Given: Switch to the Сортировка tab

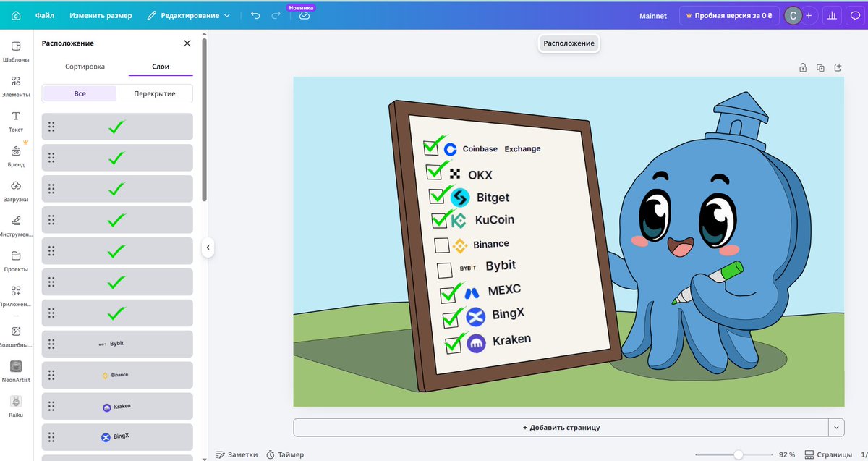Looking at the screenshot, I should [85, 66].
